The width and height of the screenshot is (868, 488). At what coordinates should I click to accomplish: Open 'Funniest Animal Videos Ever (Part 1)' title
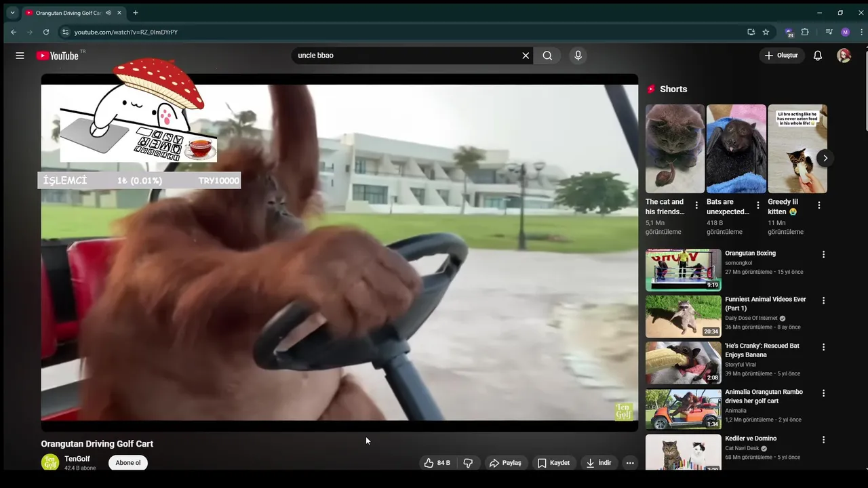pyautogui.click(x=766, y=304)
